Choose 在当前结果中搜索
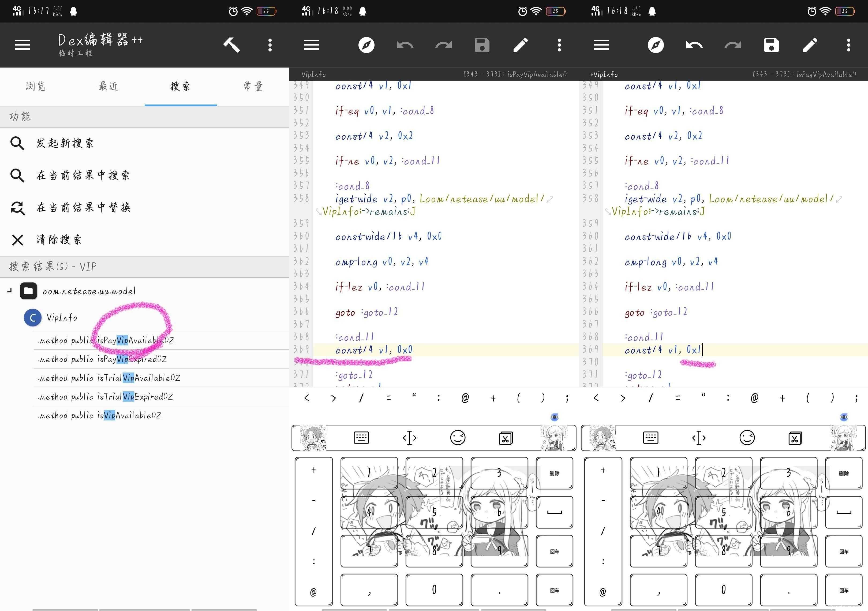The image size is (868, 611). [145, 176]
